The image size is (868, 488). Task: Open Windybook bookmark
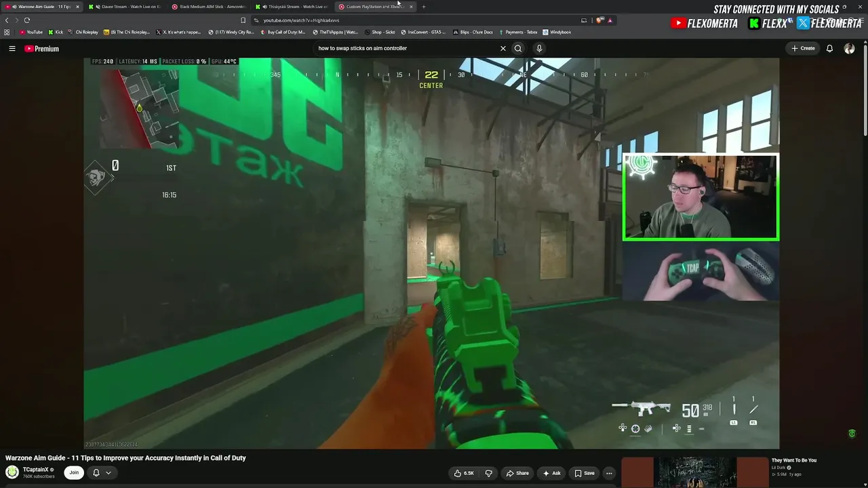(x=557, y=32)
